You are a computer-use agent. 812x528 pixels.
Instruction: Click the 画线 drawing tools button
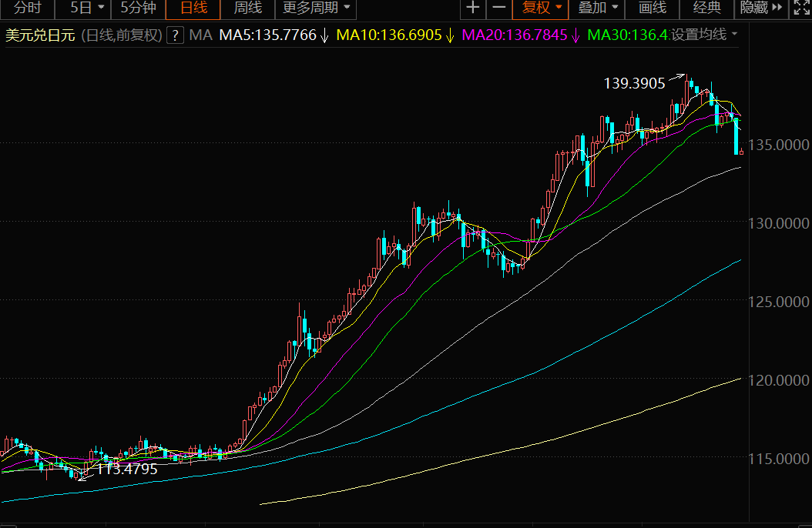click(x=653, y=8)
